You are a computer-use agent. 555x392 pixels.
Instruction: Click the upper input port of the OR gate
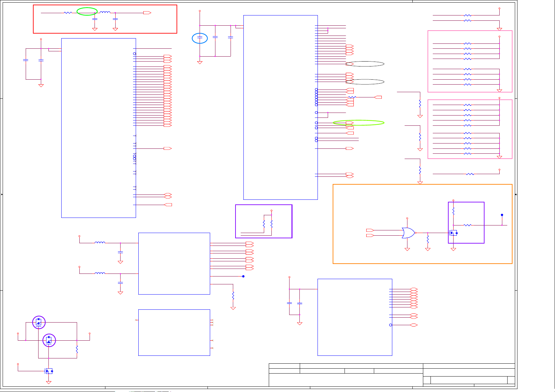[370, 230]
